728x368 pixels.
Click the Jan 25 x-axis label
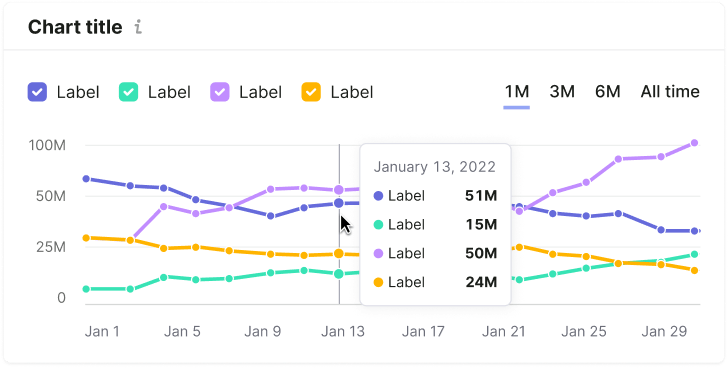[584, 331]
